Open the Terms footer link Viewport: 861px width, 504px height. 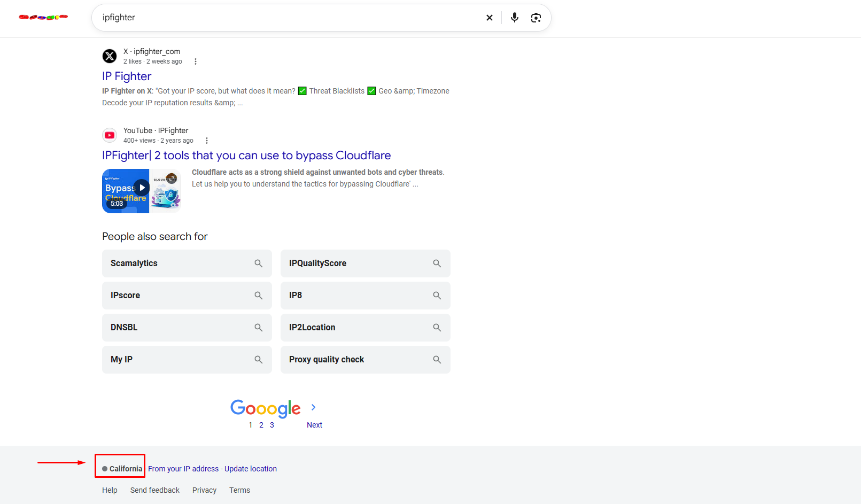point(239,490)
